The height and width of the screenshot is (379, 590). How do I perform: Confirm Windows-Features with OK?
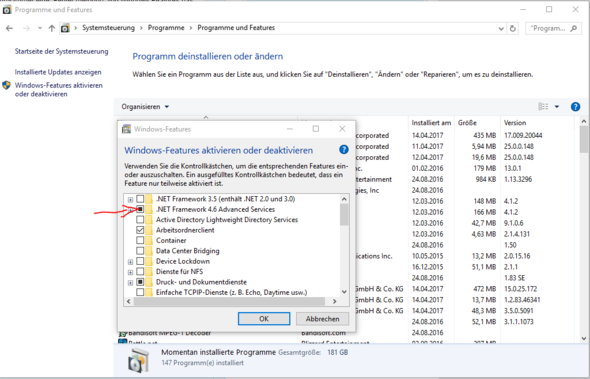click(264, 318)
